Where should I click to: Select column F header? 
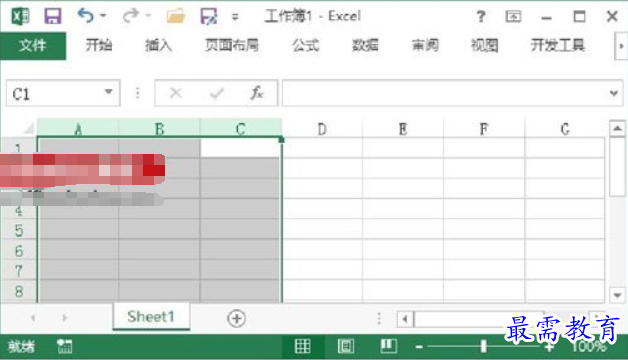[484, 128]
